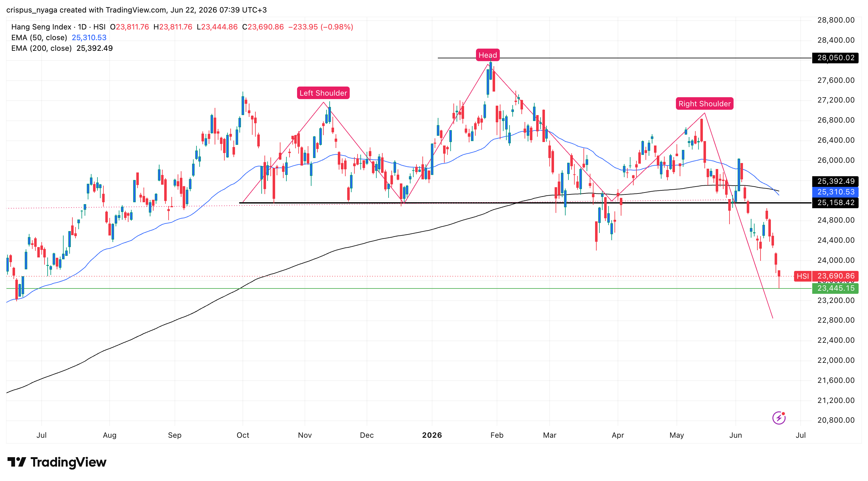Click the 28,800.00 scale value
This screenshot has width=868, height=481.
coord(836,20)
